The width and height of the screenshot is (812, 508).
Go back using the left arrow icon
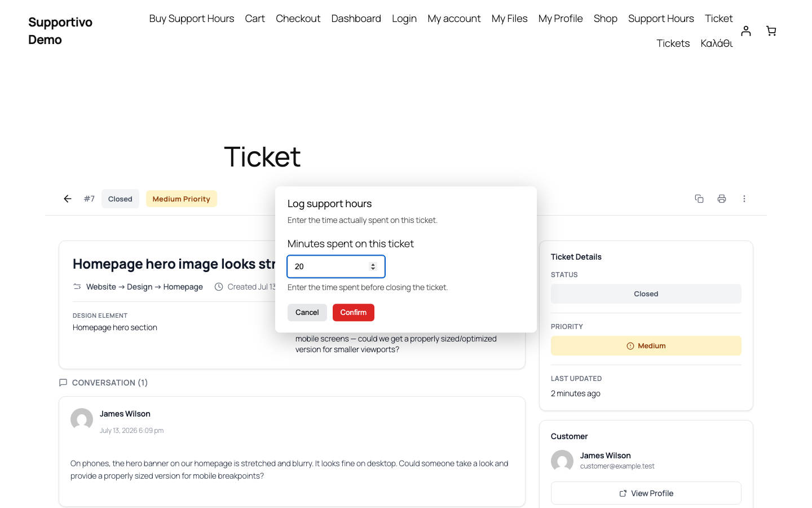(68, 199)
